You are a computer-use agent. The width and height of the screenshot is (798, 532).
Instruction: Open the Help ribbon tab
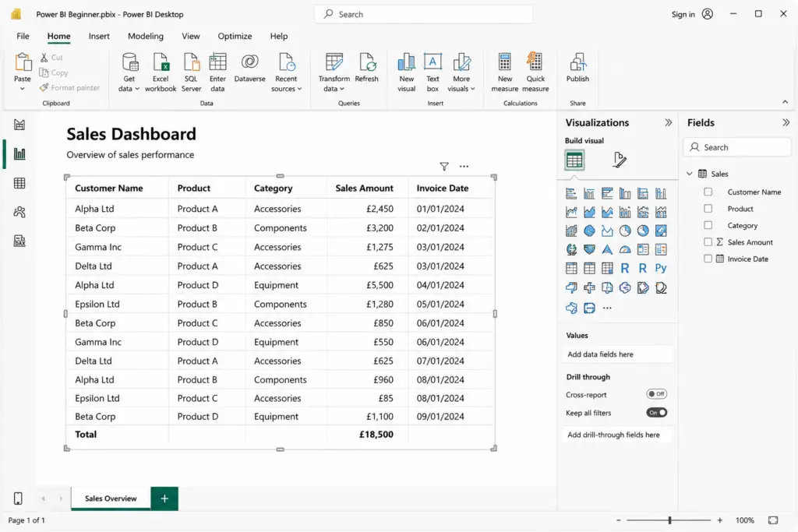[x=279, y=36]
